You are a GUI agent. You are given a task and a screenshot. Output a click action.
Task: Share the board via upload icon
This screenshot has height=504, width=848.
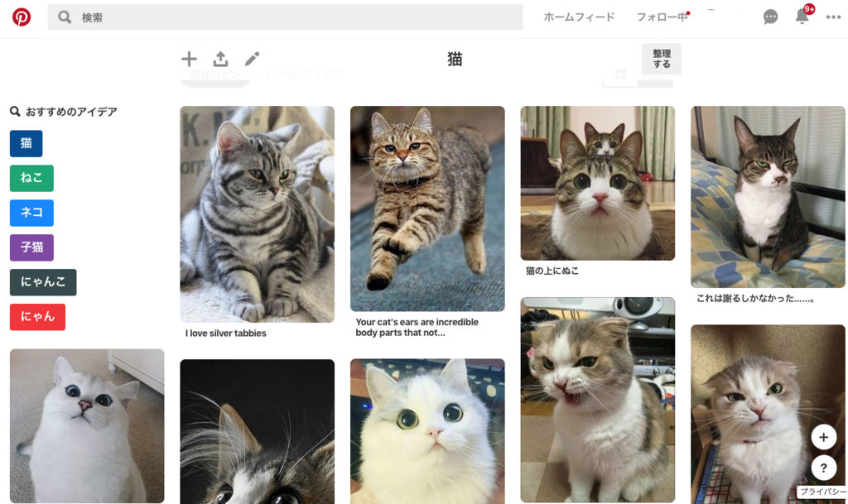tap(220, 59)
